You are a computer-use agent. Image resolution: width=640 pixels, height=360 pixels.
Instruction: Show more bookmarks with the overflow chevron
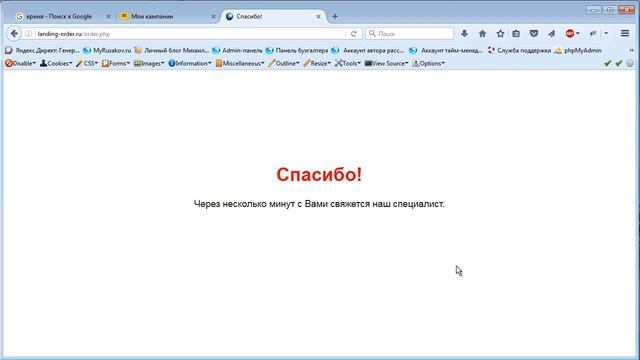click(632, 50)
